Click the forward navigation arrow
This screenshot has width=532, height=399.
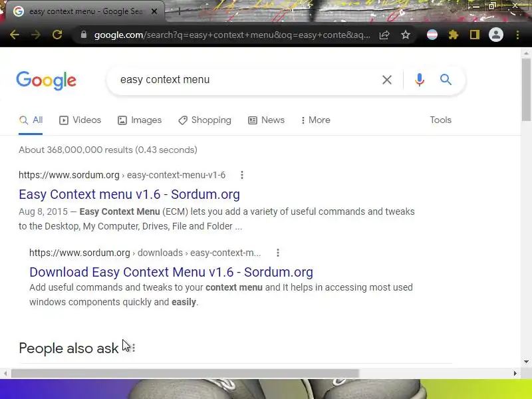[36, 35]
